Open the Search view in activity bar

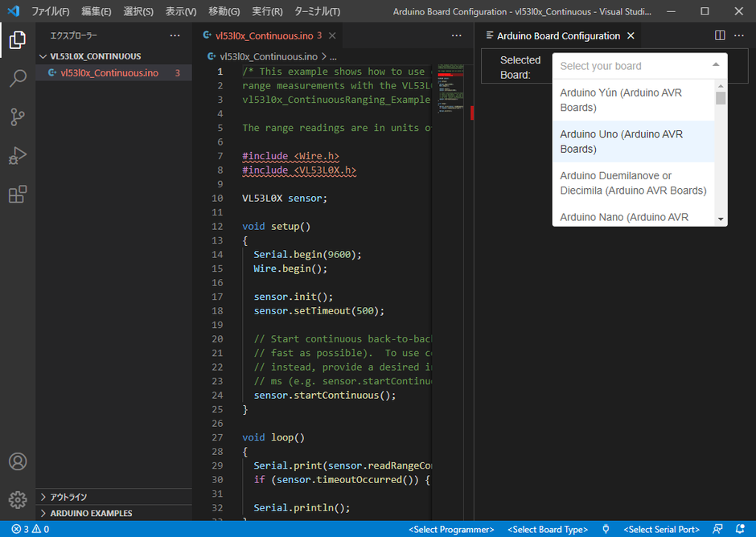[x=18, y=78]
